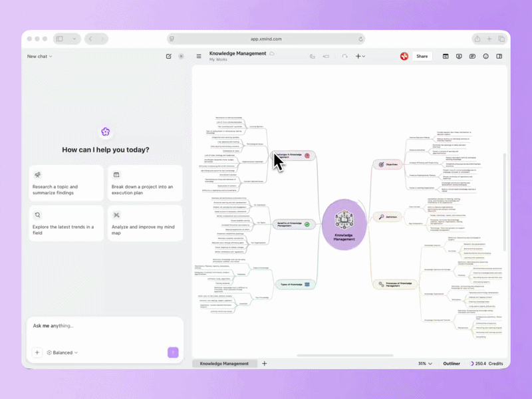Select Research a topic and summarize findings
This screenshot has height=399, width=532.
66,184
